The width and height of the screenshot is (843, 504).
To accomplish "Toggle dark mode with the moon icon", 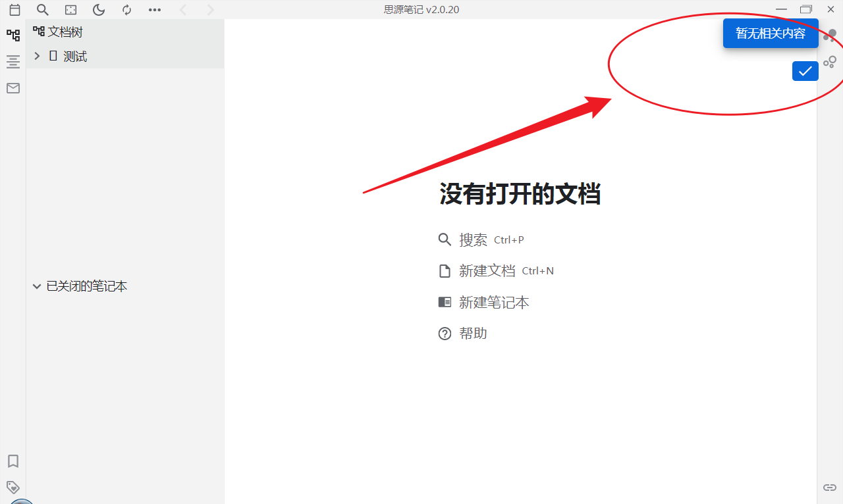I will pos(99,10).
